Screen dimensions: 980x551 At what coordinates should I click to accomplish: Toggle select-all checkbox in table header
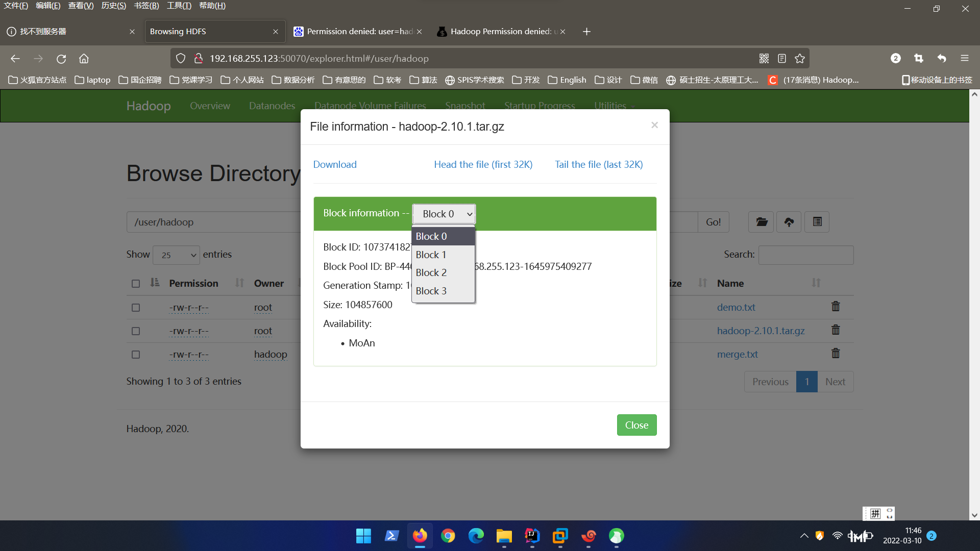pyautogui.click(x=136, y=284)
